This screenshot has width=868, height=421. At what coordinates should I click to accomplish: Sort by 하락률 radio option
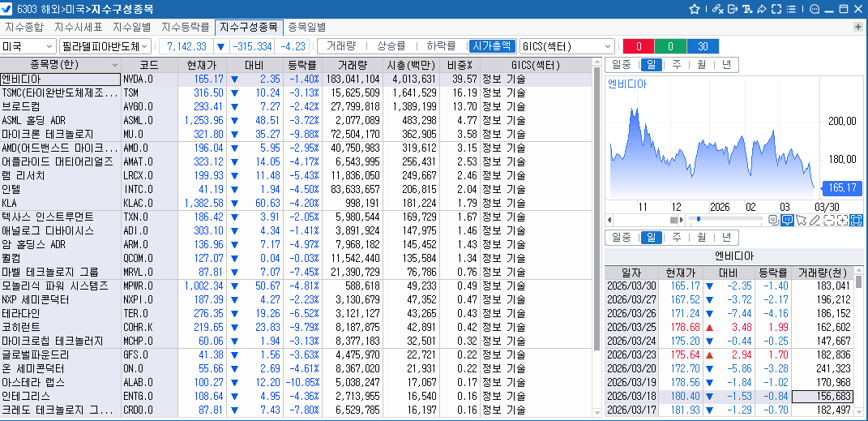point(441,46)
